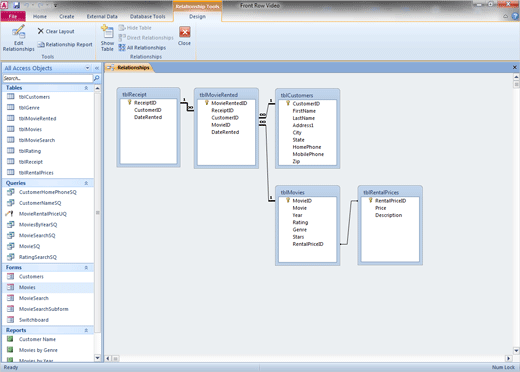520x372 pixels.
Task: Select MovieSearchSQ query icon
Action: coord(11,235)
